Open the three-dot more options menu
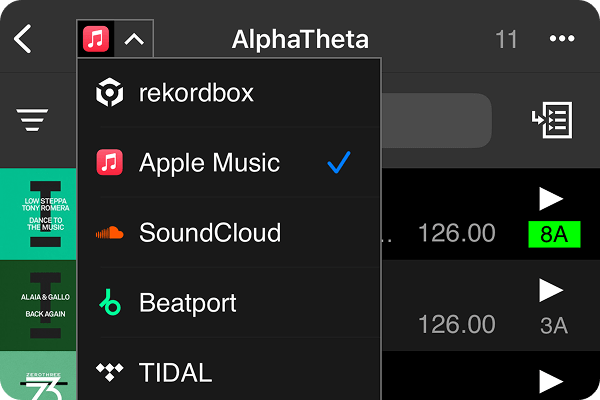This screenshot has width=600, height=400. (x=563, y=40)
